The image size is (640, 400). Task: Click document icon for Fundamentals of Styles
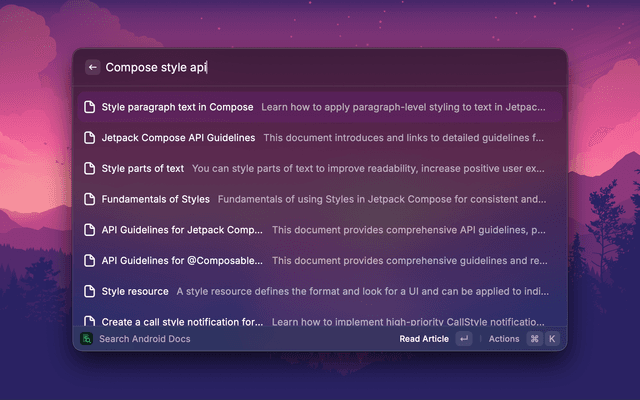(x=89, y=199)
